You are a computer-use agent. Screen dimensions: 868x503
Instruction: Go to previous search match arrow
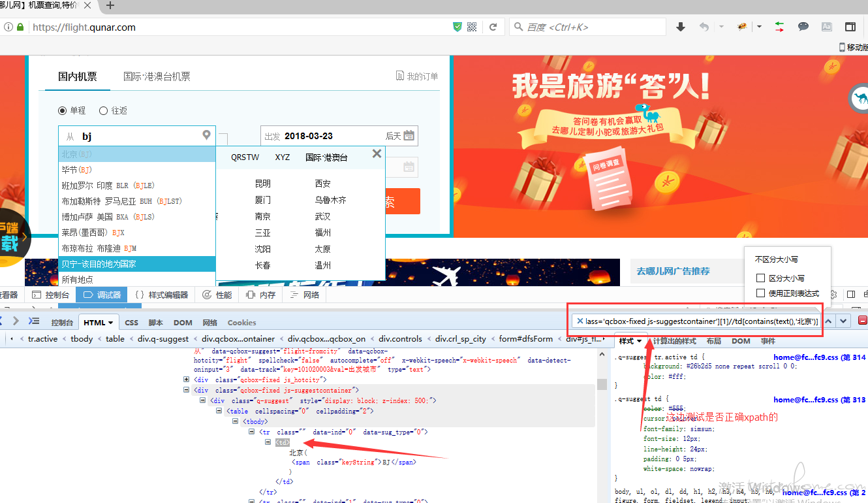tap(828, 321)
